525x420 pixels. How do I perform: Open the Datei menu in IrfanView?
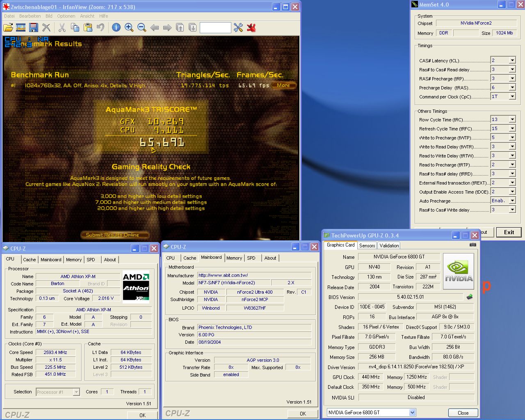point(9,16)
